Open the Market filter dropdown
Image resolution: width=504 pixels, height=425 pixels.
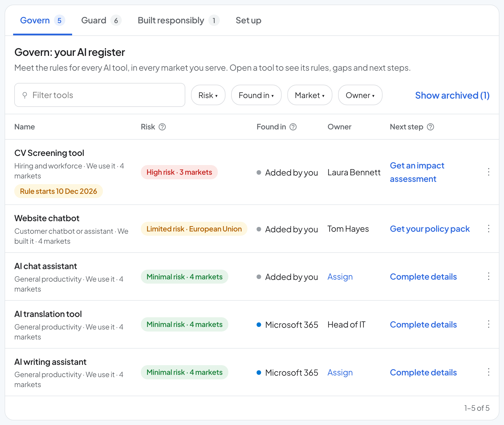coord(310,95)
